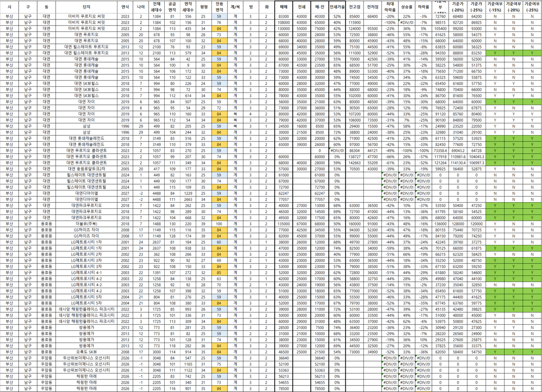This screenshot has height=392, width=542.
Task: Select the 130000 매매 price cell
Action: click(x=284, y=29)
